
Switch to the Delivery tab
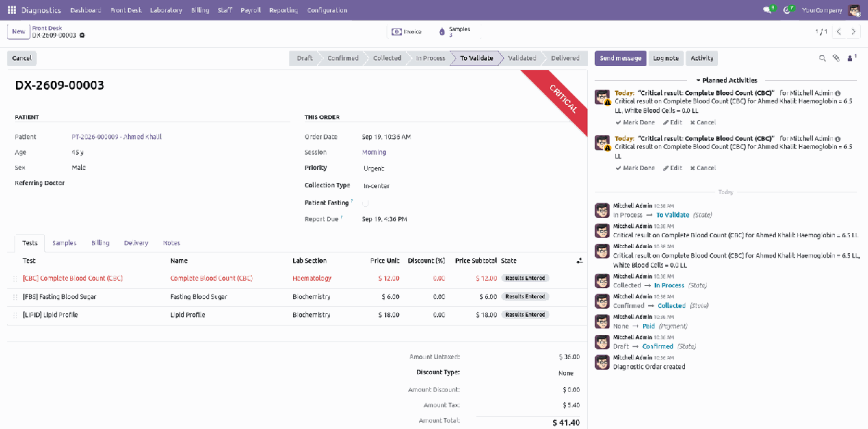pyautogui.click(x=136, y=243)
